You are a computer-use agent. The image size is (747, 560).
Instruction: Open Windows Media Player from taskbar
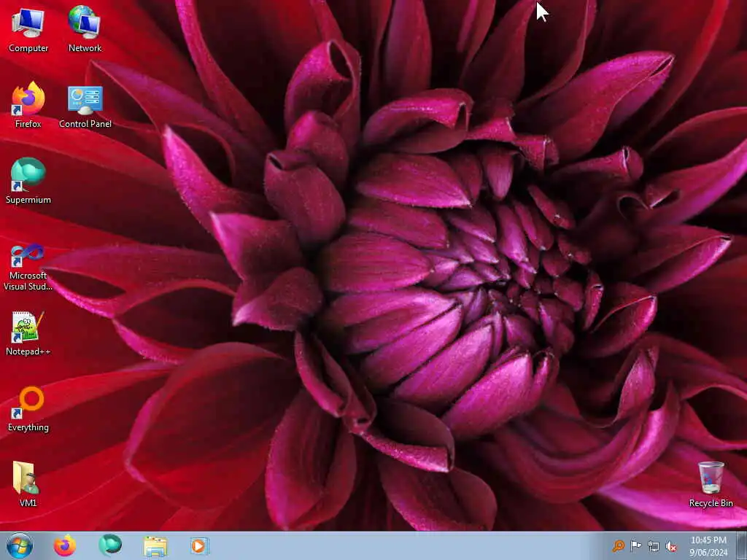coord(199,545)
